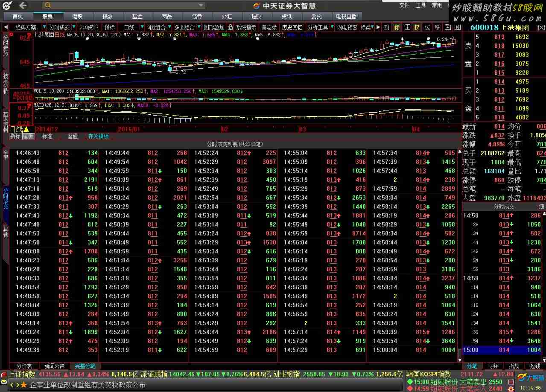The width and height of the screenshot is (546, 392).
Task: Toggle the 标 marker button
Action: point(397,27)
